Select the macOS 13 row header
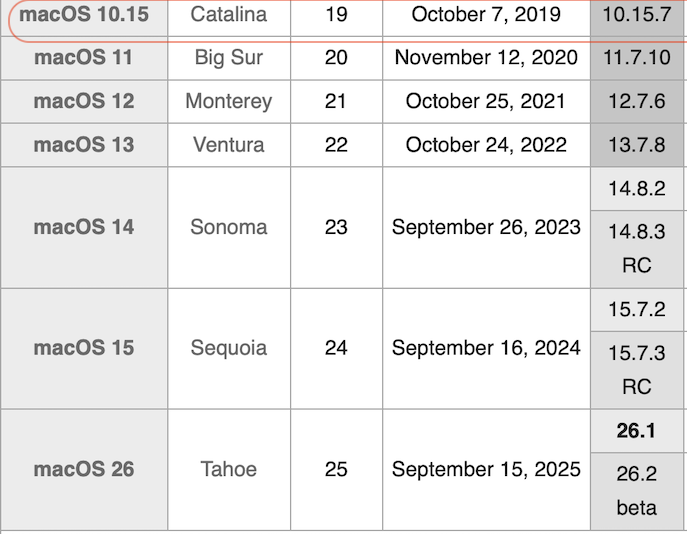Image resolution: width=687 pixels, height=534 pixels. click(84, 145)
